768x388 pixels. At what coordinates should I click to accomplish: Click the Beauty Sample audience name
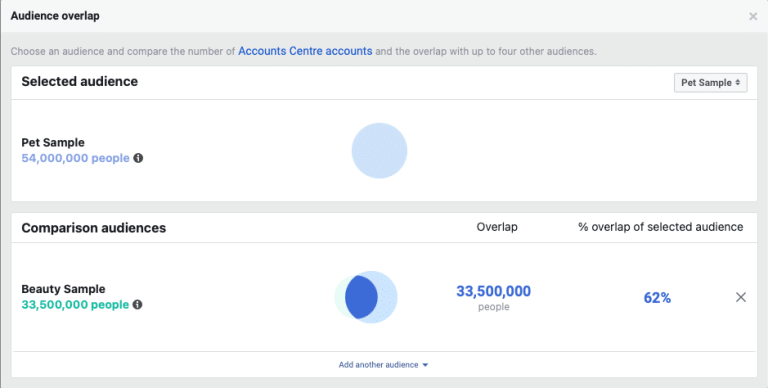click(63, 289)
